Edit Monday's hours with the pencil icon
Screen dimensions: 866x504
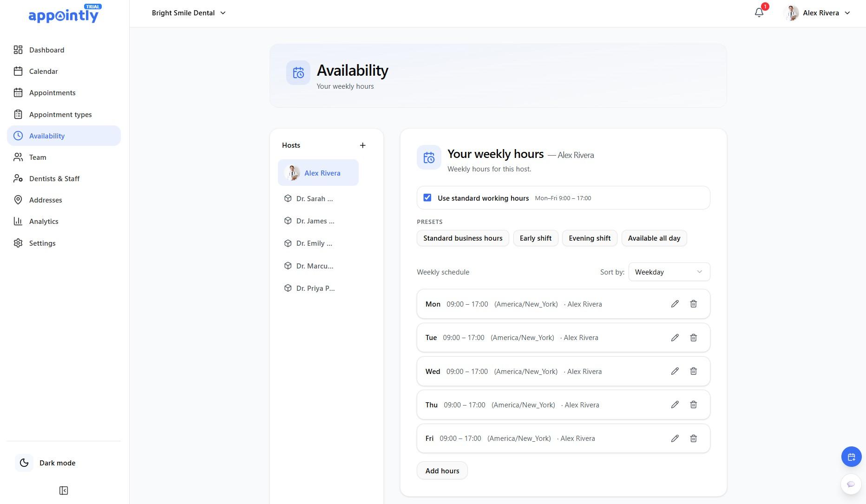pyautogui.click(x=675, y=304)
